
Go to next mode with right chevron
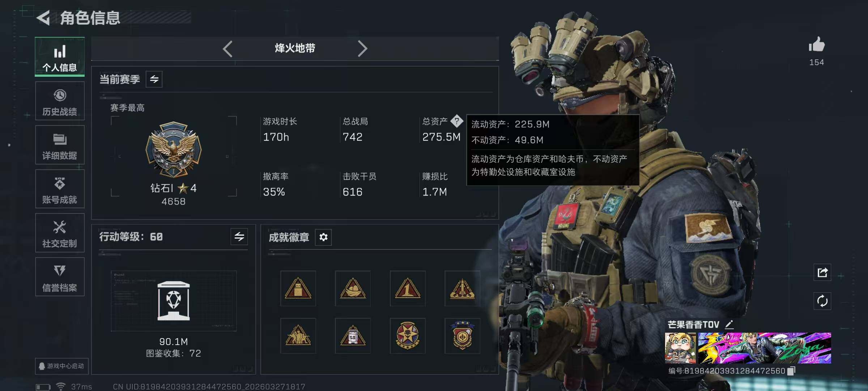362,49
